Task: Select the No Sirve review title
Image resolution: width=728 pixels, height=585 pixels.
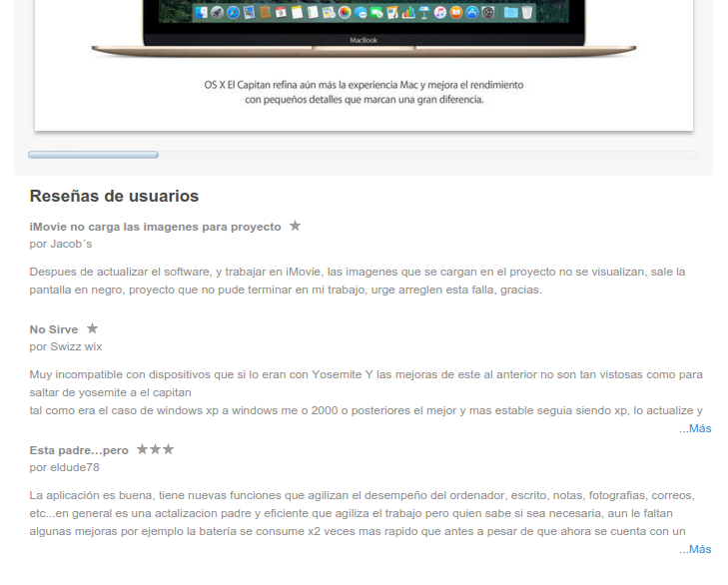Action: pos(54,329)
